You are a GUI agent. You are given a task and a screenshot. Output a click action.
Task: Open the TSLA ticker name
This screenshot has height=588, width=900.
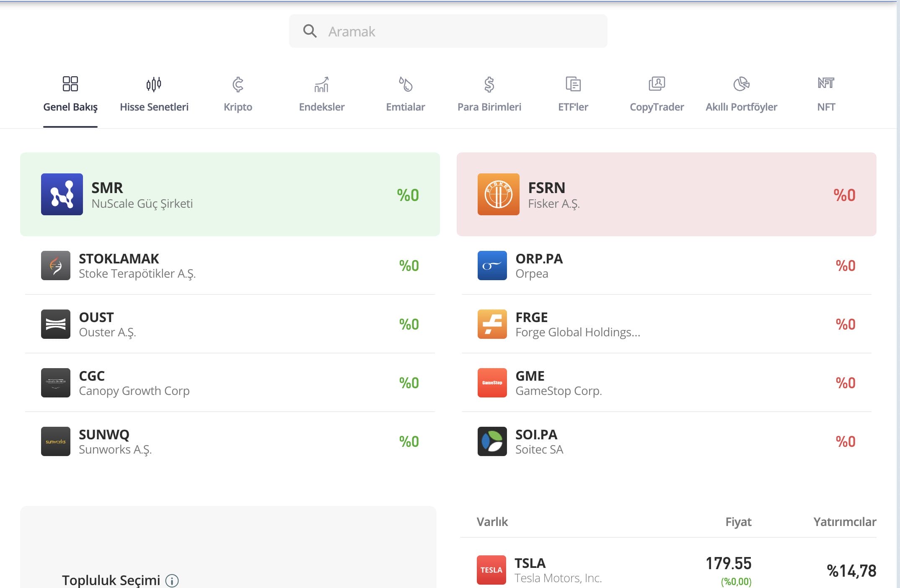click(530, 563)
